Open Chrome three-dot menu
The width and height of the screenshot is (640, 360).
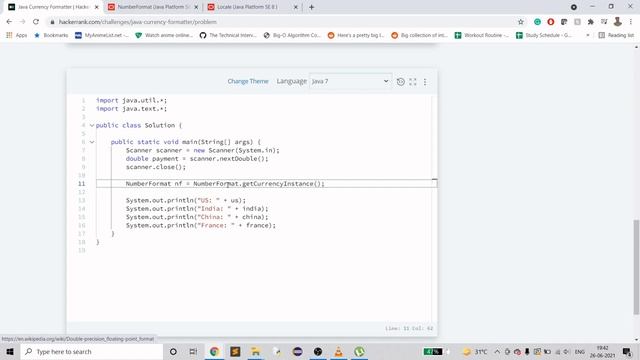pyautogui.click(x=631, y=22)
